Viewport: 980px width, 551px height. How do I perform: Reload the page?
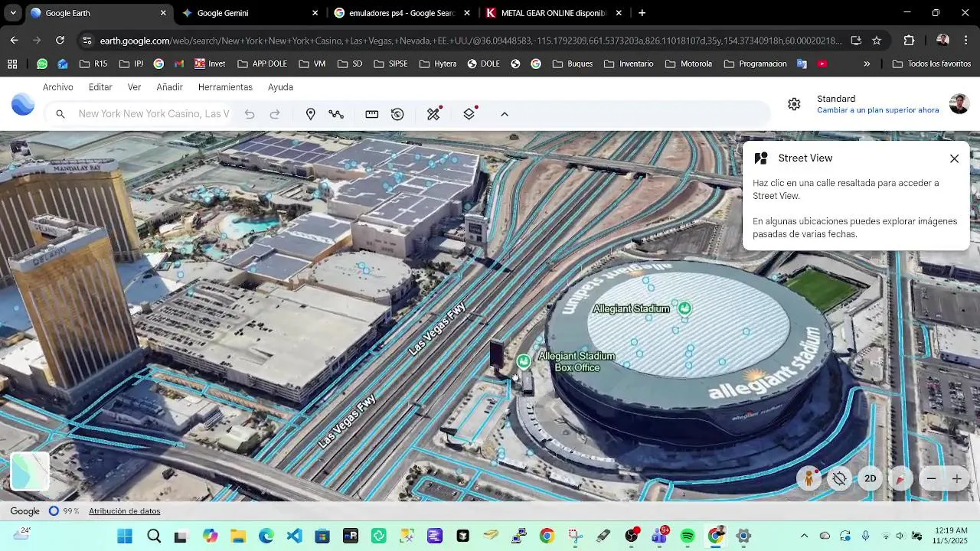60,40
